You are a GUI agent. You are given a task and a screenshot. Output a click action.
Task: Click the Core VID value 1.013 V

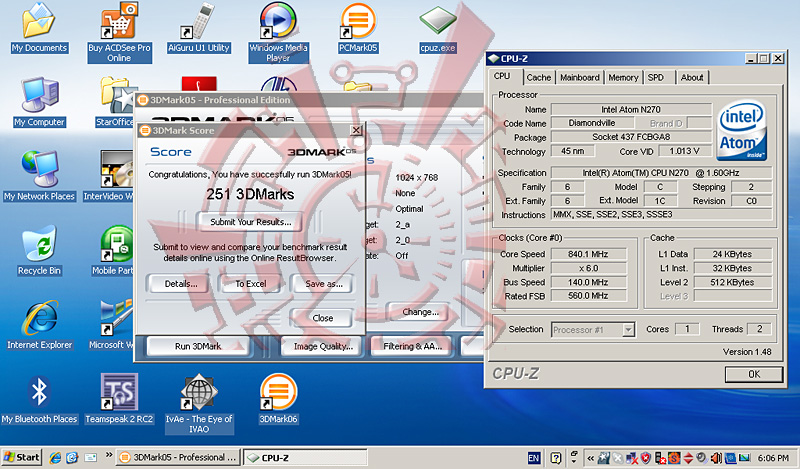[x=685, y=151]
